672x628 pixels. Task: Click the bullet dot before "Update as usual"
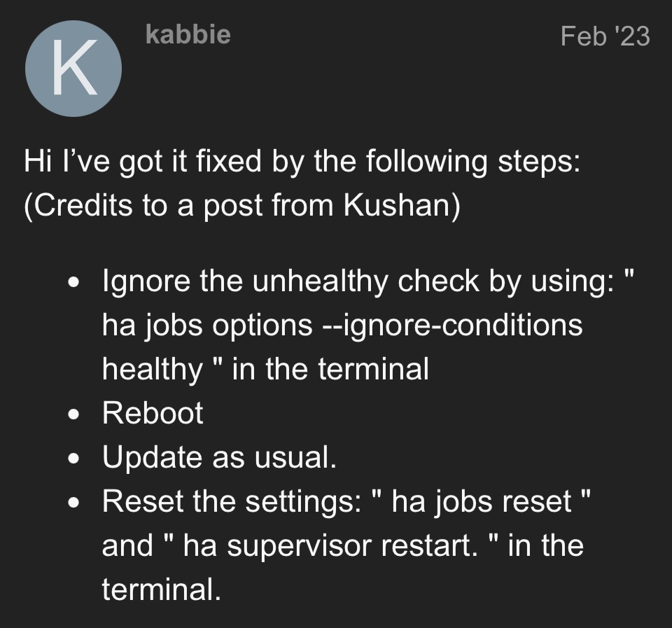pos(73,459)
